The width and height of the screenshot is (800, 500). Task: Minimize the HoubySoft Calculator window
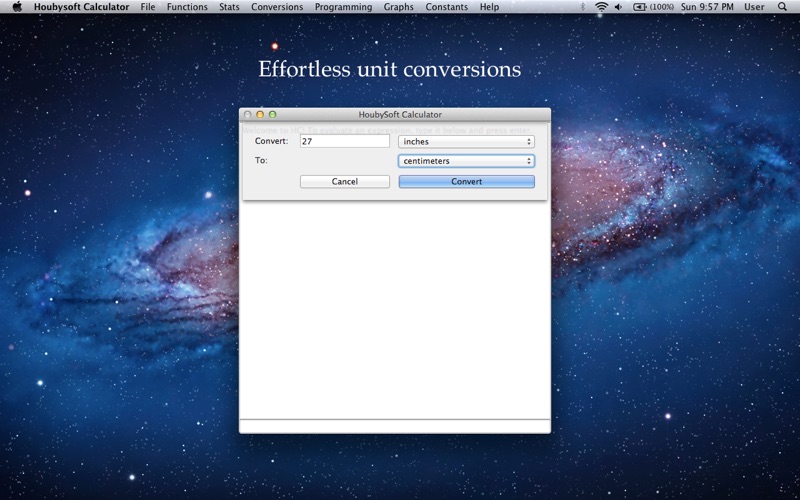[260, 114]
